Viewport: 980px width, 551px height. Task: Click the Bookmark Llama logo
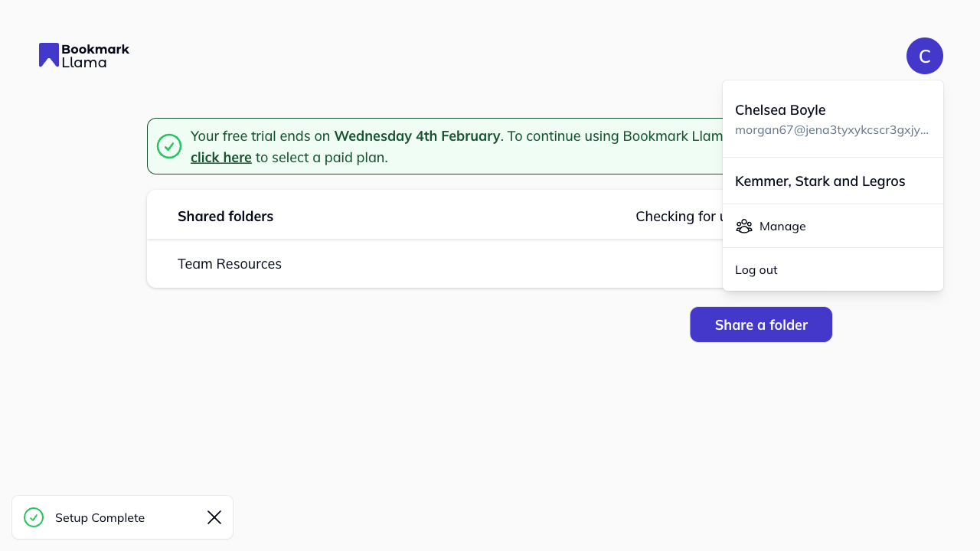click(83, 55)
